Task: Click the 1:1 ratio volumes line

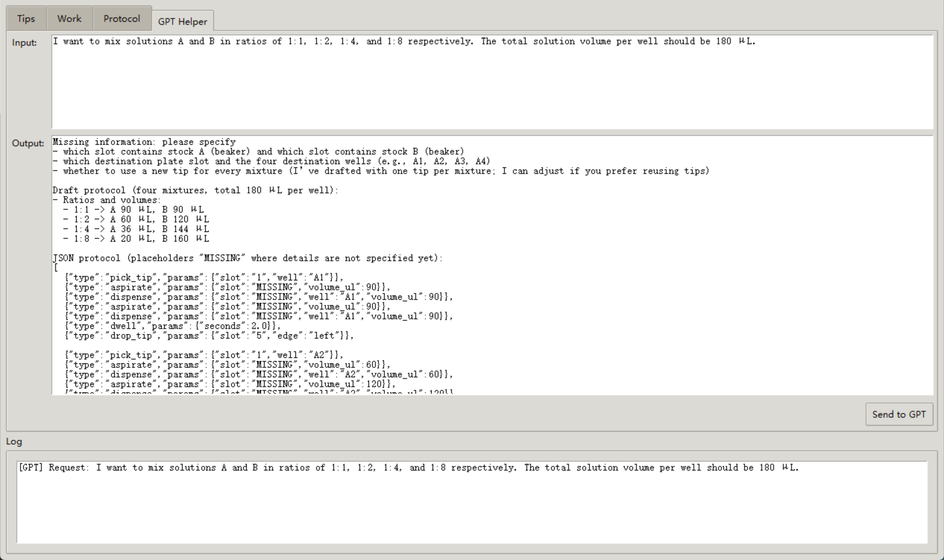Action: tap(134, 210)
